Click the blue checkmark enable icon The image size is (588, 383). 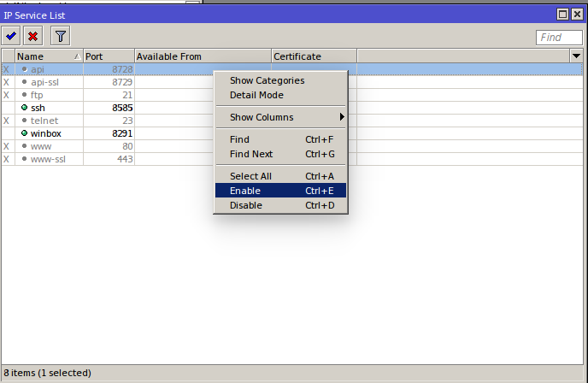pyautogui.click(x=11, y=35)
